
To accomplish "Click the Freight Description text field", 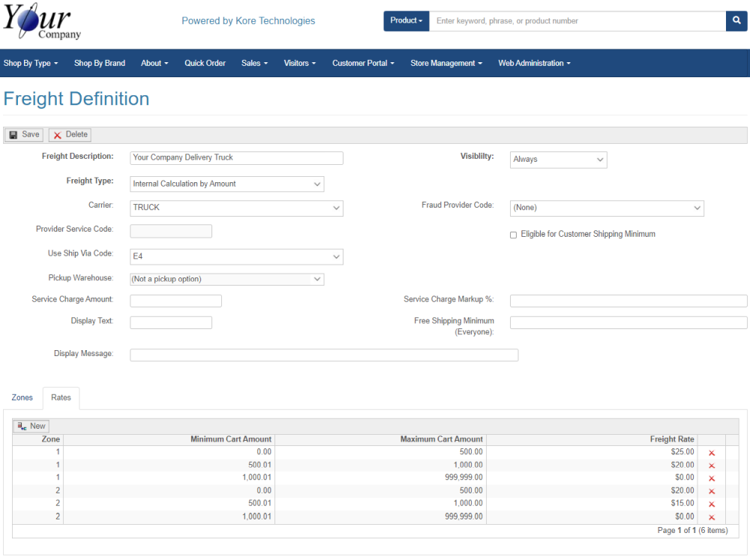I will pyautogui.click(x=236, y=158).
